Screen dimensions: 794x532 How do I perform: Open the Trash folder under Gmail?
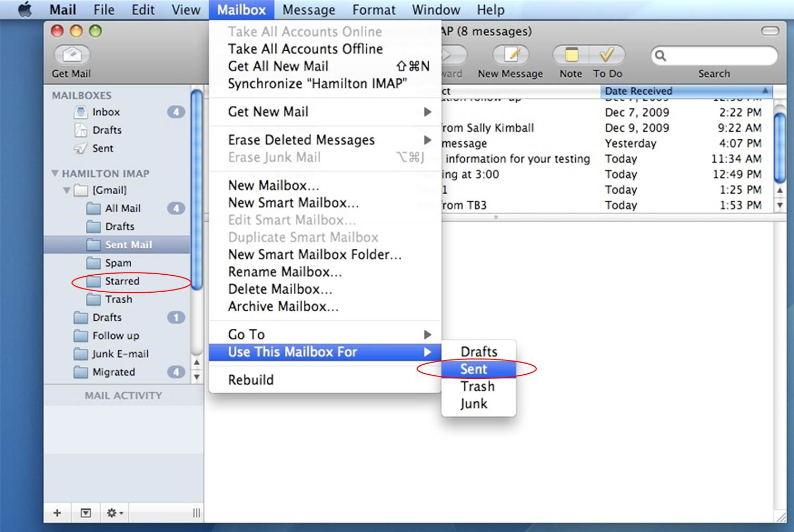point(118,299)
